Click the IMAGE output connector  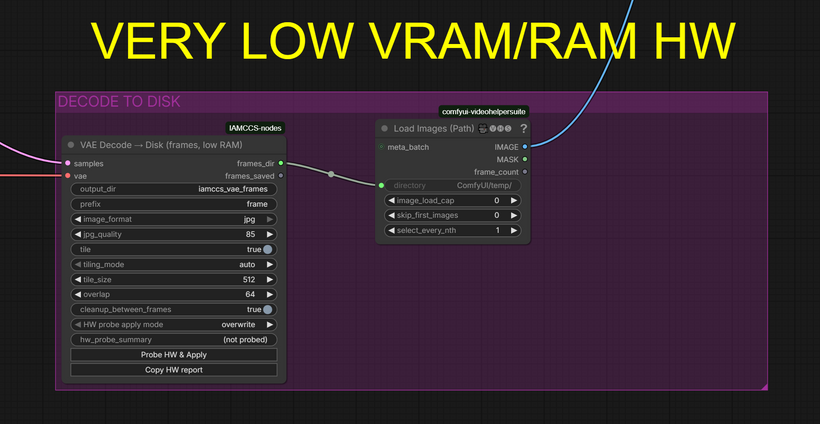525,147
